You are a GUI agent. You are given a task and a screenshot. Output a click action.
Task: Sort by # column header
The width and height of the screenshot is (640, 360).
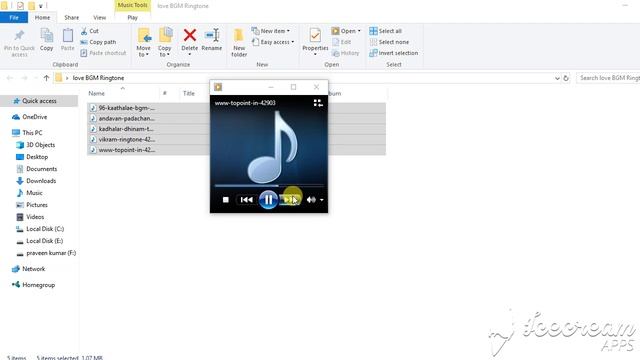[165, 93]
